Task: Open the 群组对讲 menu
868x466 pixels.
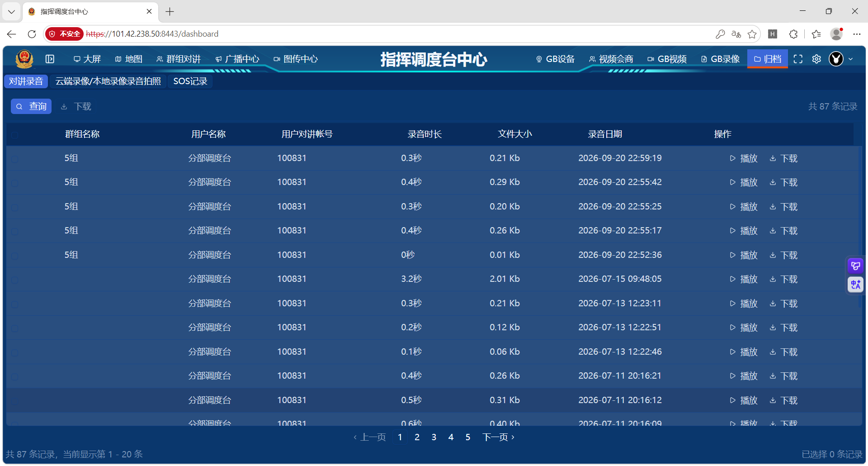Action: (x=178, y=59)
